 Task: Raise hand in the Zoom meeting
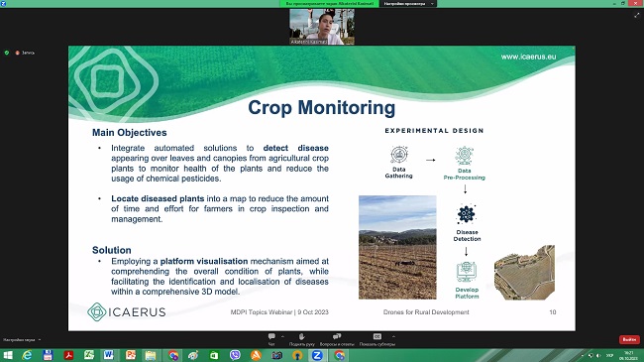[301, 336]
